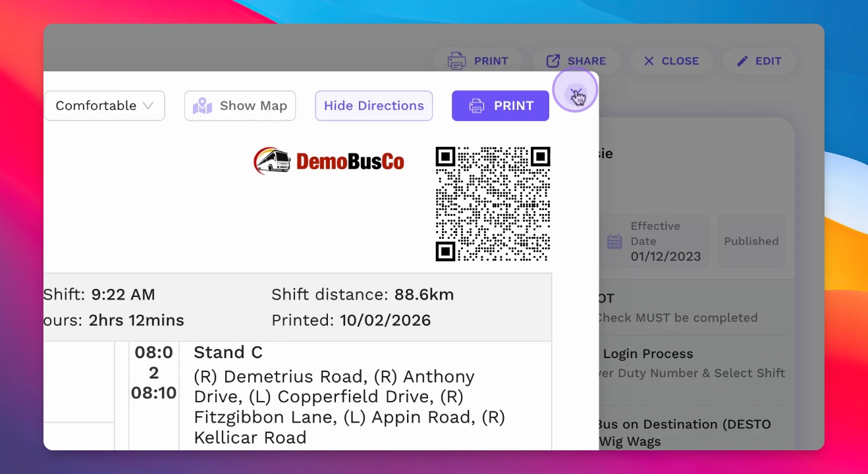Click the QR code image
Viewport: 868px width, 474px height.
(493, 204)
